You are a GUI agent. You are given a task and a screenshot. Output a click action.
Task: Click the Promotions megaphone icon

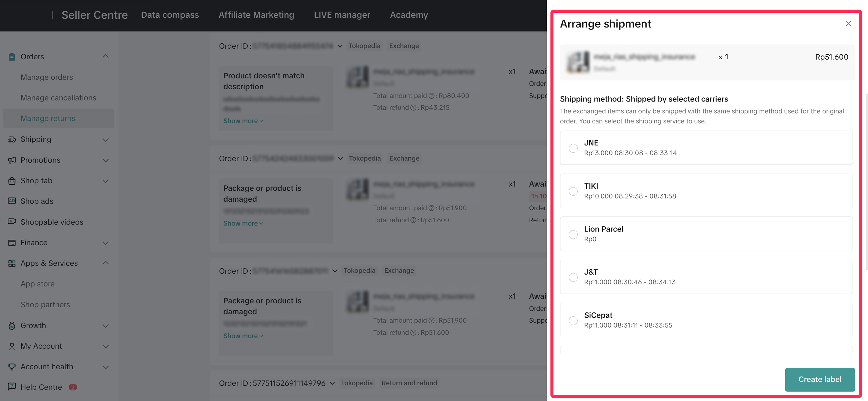pos(12,160)
